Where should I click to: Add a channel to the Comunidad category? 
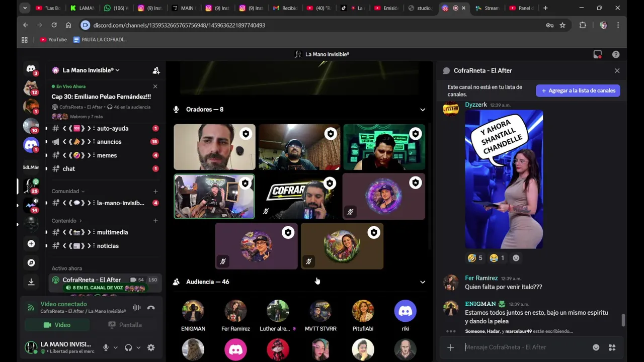tap(155, 191)
